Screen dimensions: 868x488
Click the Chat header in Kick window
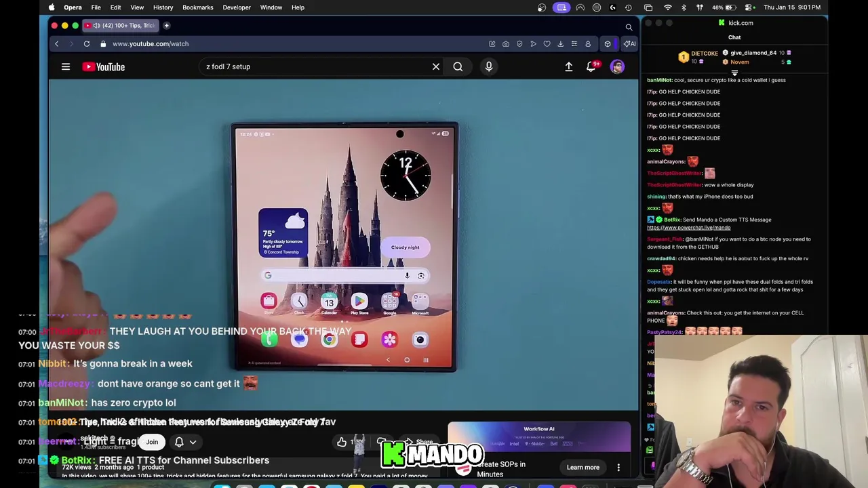(x=734, y=37)
